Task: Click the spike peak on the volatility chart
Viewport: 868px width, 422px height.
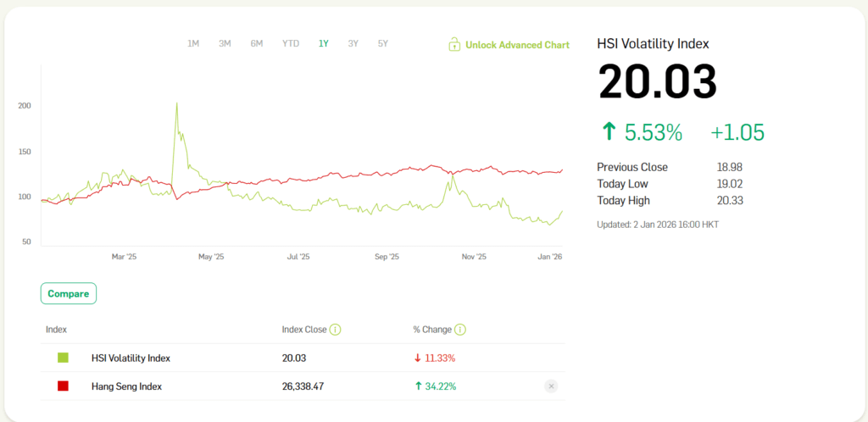Action: click(x=175, y=103)
